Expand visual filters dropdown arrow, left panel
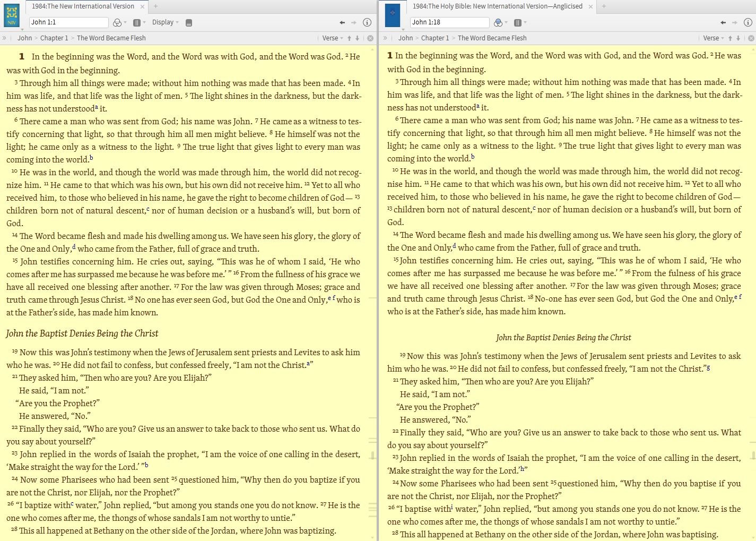This screenshot has height=541, width=756. (x=125, y=23)
